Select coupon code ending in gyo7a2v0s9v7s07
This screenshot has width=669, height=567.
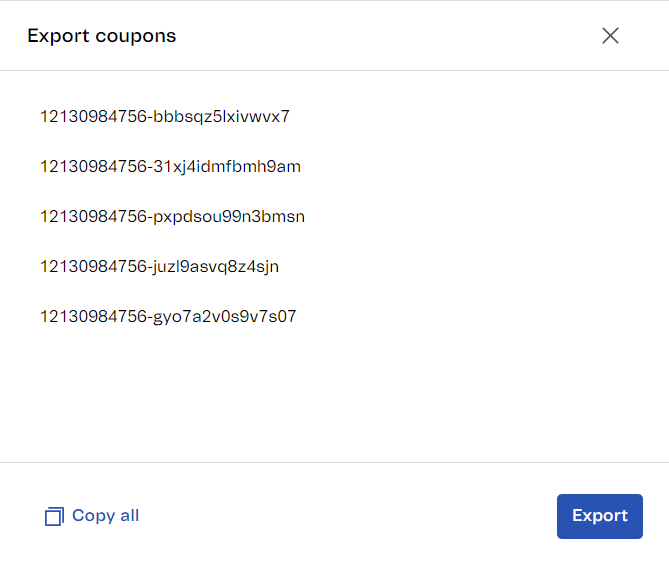(168, 317)
